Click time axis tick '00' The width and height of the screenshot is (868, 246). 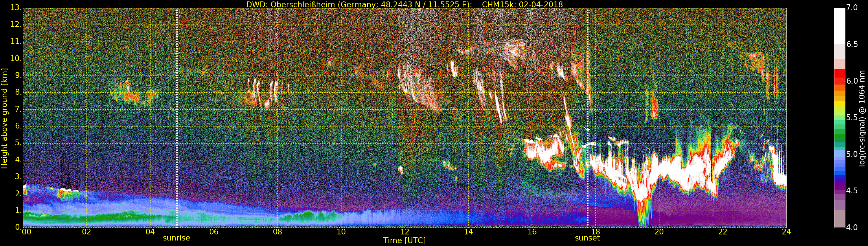coord(26,232)
